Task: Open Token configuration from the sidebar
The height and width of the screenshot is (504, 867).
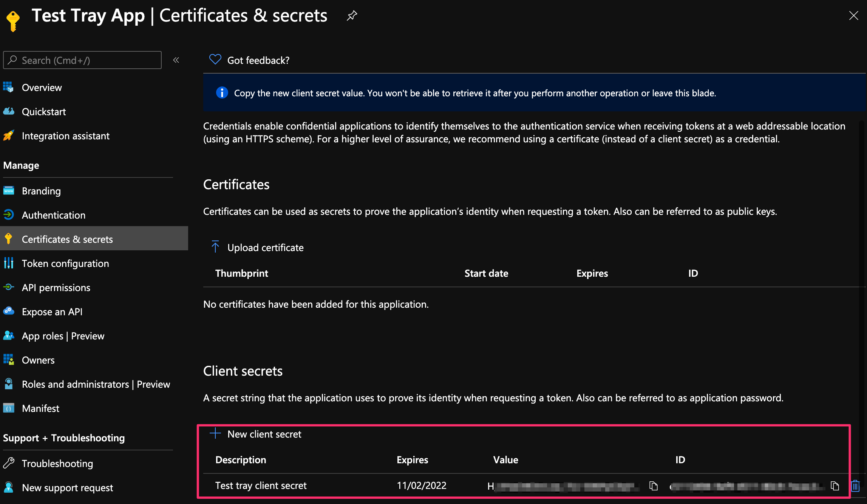Action: [65, 263]
